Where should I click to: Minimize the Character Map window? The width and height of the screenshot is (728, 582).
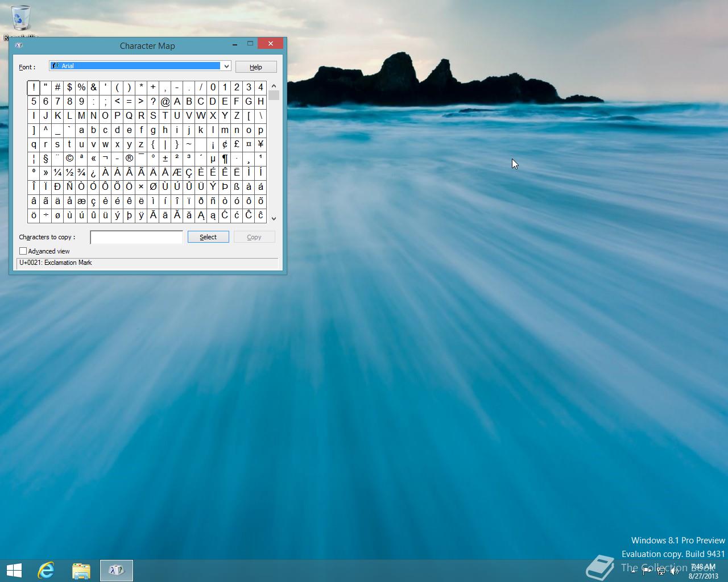click(235, 44)
